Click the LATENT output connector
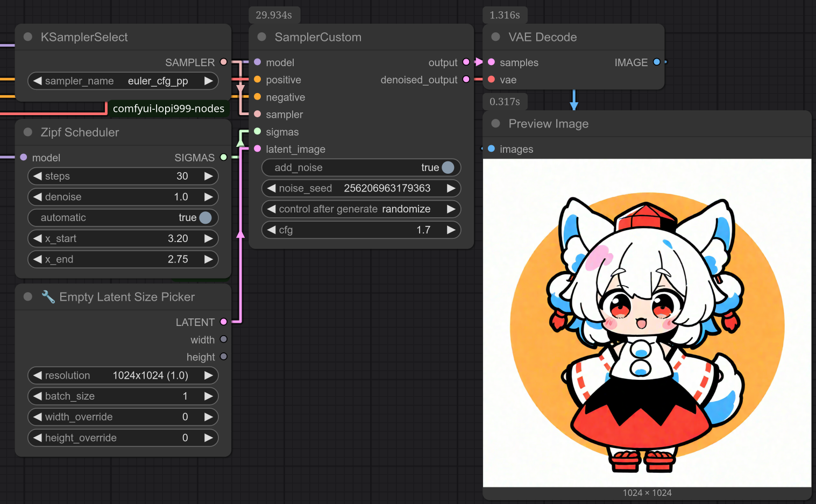The height and width of the screenshot is (504, 816). (223, 322)
